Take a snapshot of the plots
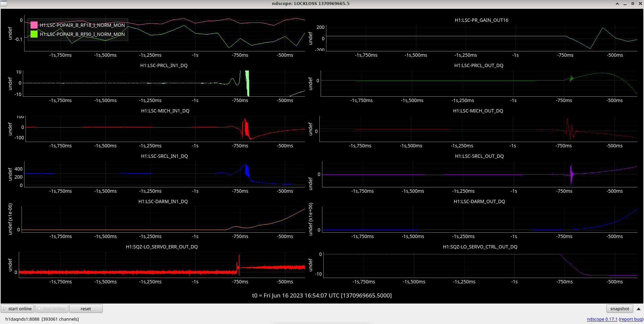Screen dimensions: 644x324 [x=619, y=309]
